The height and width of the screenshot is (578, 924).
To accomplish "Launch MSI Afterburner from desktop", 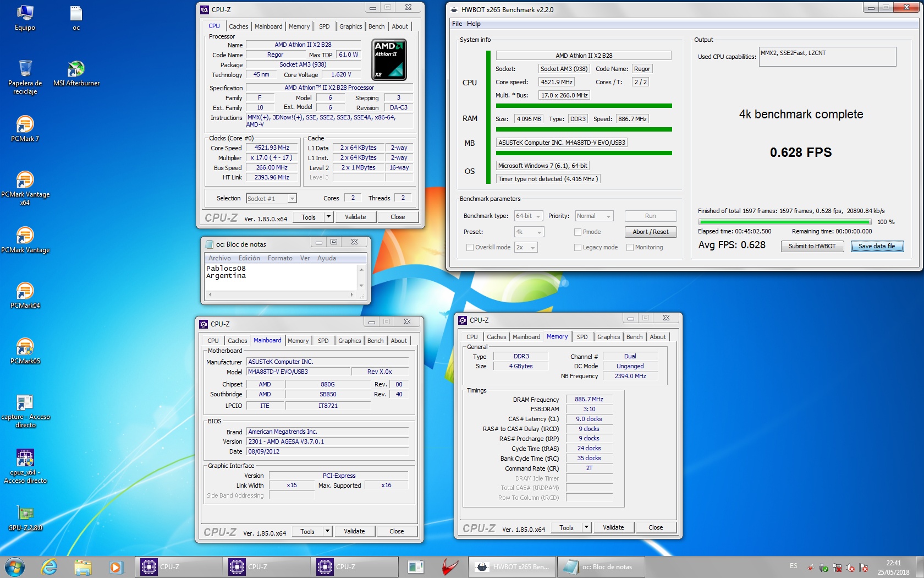I will pos(76,73).
